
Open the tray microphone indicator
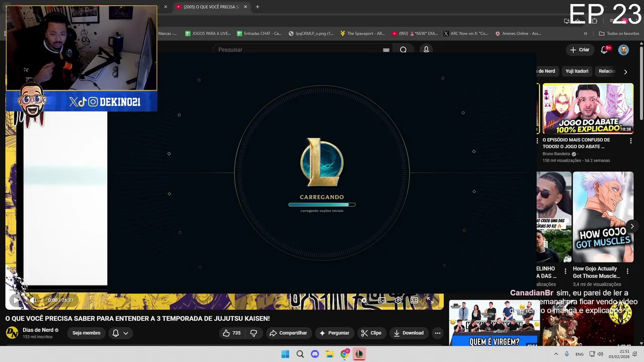click(x=567, y=354)
